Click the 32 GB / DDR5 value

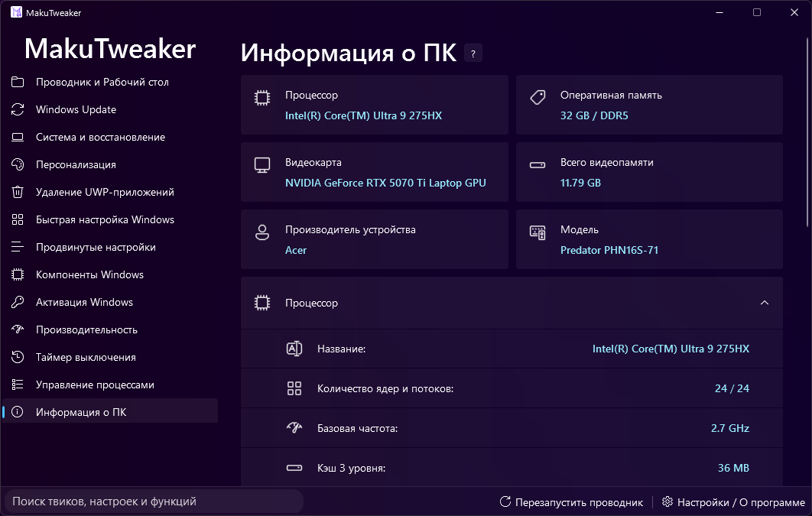(x=594, y=115)
